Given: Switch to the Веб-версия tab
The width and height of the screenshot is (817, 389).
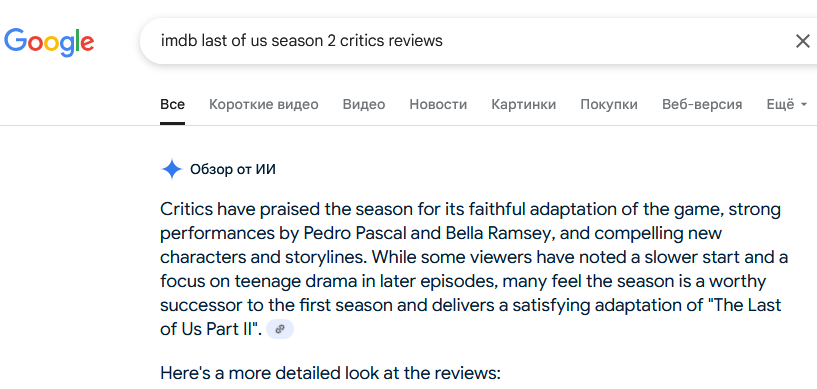Looking at the screenshot, I should coord(702,105).
